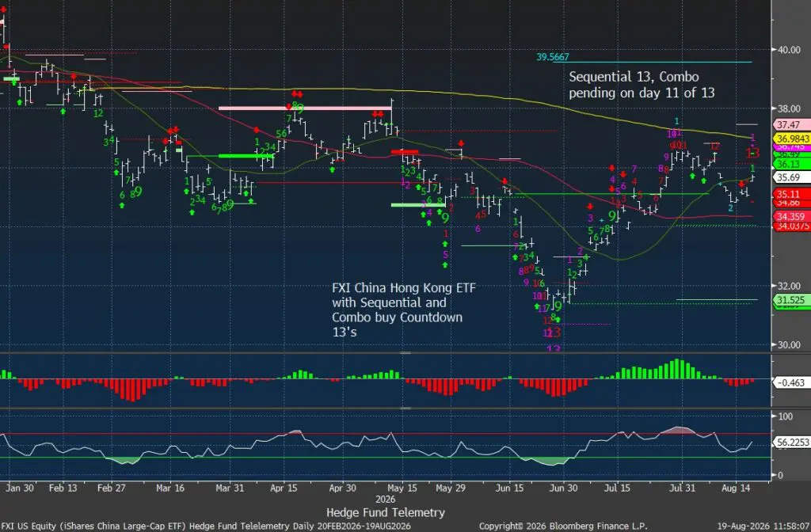Click the -0.463 histogram value label
Screen dimensions: 811x532
click(x=790, y=382)
